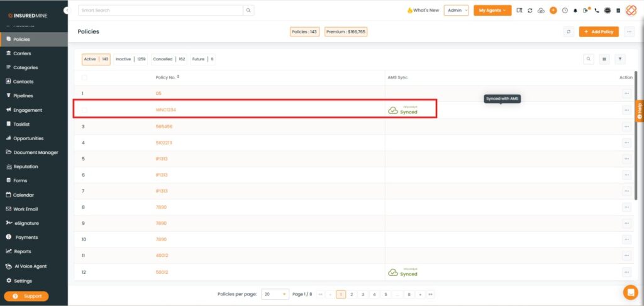Viewport: 644px width, 306px height.
Task: Open the table search magnifier icon
Action: [589, 59]
